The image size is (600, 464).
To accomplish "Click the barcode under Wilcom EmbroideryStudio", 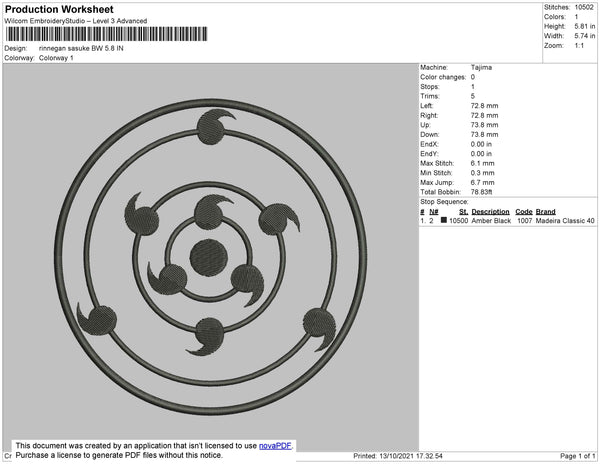I will pyautogui.click(x=106, y=34).
